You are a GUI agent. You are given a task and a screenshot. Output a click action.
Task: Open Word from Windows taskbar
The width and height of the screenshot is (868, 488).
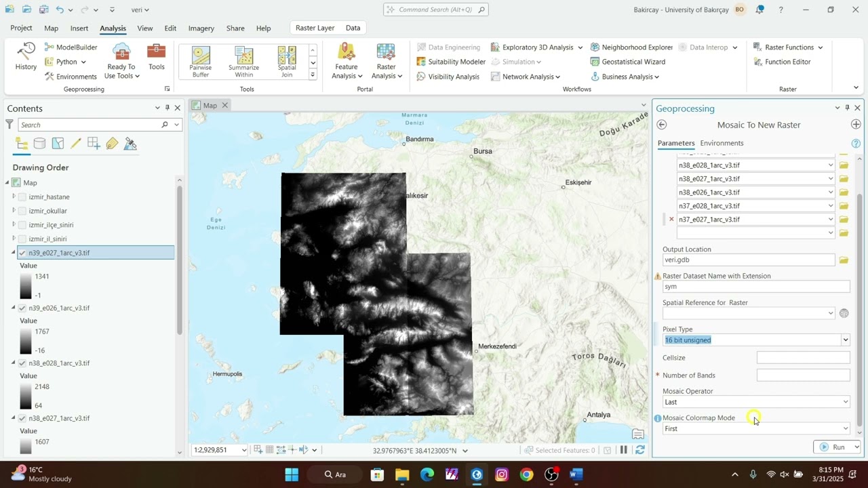point(576,474)
